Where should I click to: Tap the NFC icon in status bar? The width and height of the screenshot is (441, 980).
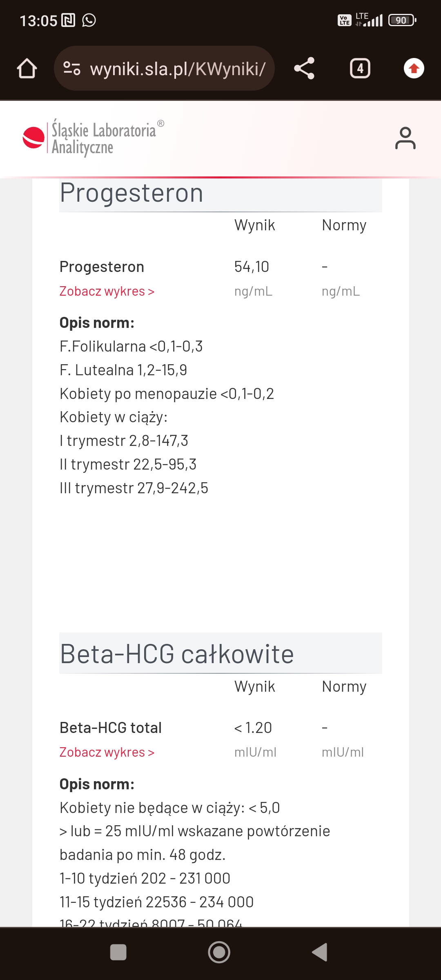pyautogui.click(x=68, y=20)
